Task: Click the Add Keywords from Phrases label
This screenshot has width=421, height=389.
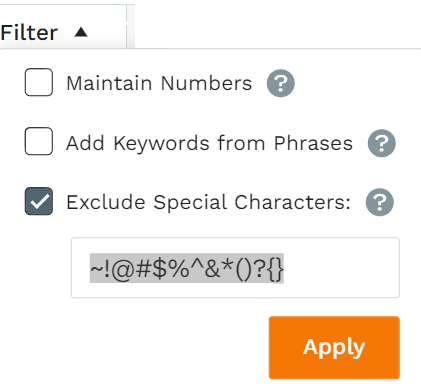Action: [x=209, y=144]
